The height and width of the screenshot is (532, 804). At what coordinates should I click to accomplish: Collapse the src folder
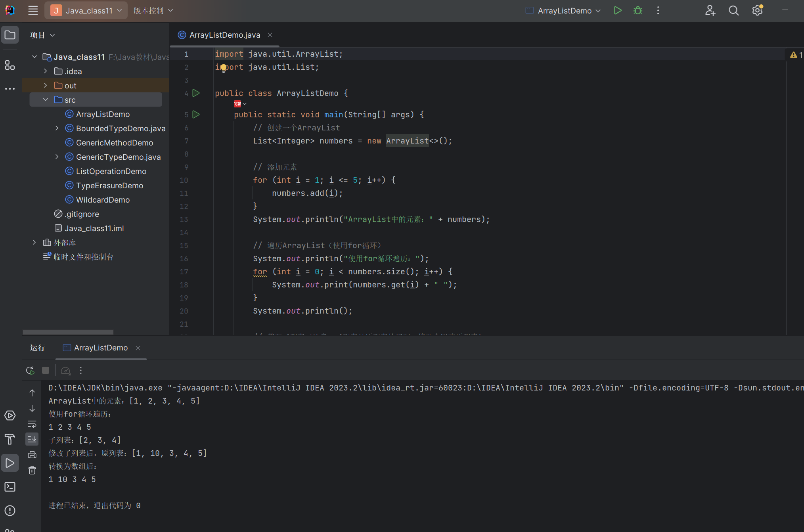46,100
